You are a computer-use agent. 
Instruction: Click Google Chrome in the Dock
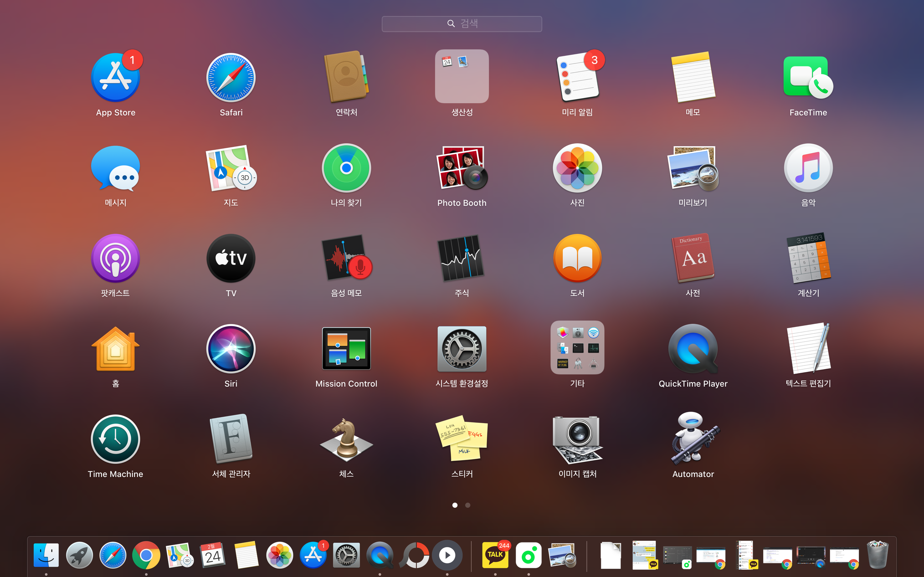[x=146, y=555]
